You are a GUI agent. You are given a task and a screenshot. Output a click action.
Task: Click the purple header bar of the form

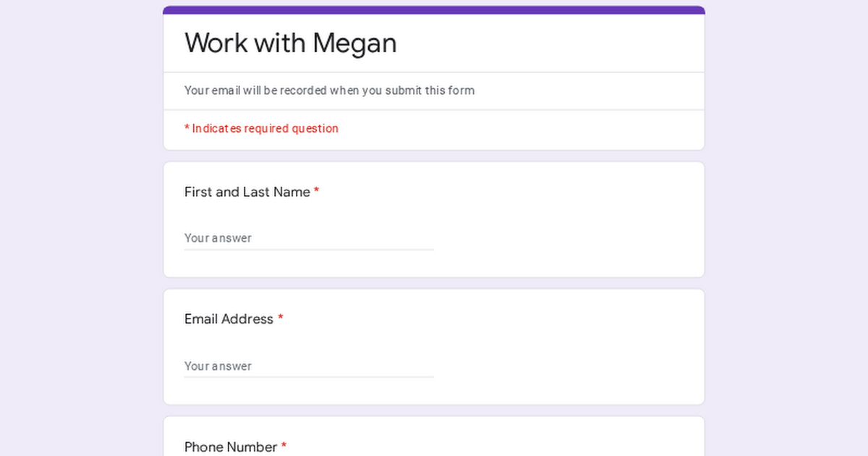[x=434, y=8]
